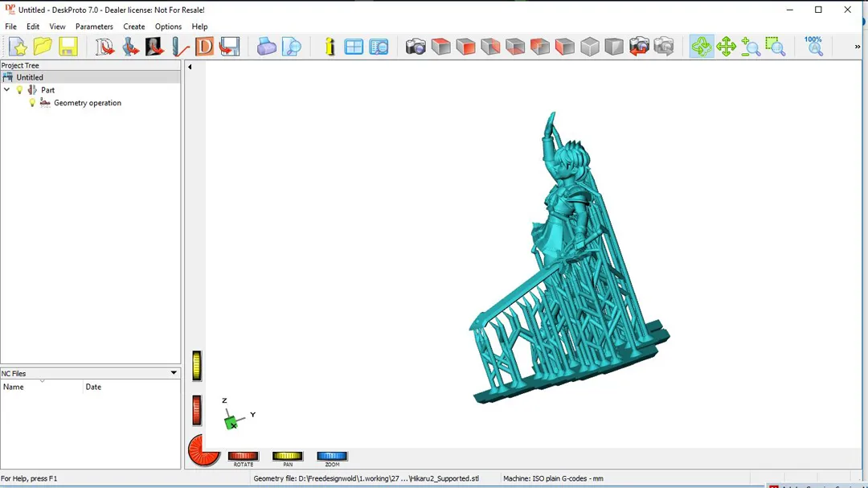The height and width of the screenshot is (488, 868).
Task: Click the green XYZ orientation cube
Action: point(231,423)
